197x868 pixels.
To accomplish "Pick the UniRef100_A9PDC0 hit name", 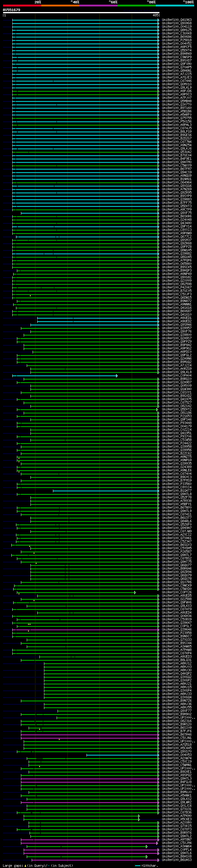I will [177, 352].
